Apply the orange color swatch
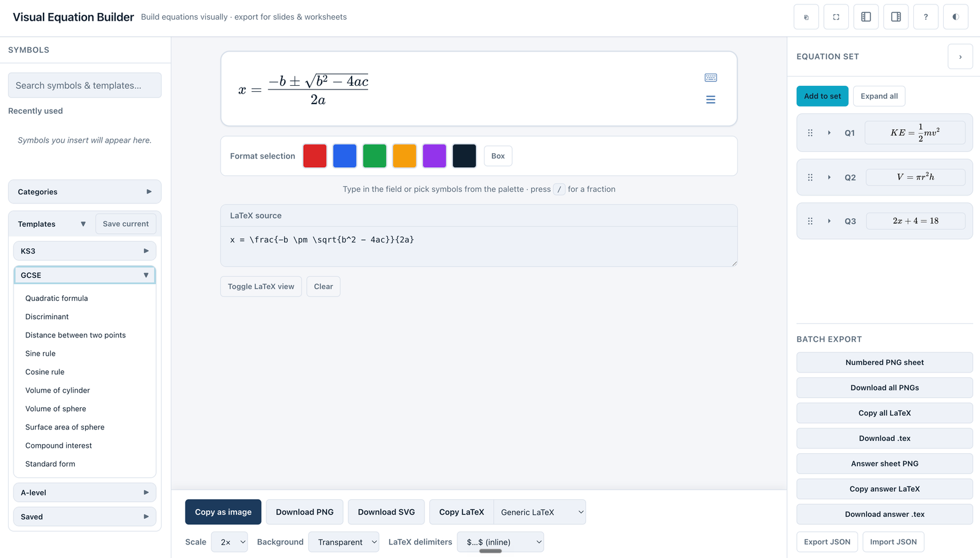 [405, 156]
